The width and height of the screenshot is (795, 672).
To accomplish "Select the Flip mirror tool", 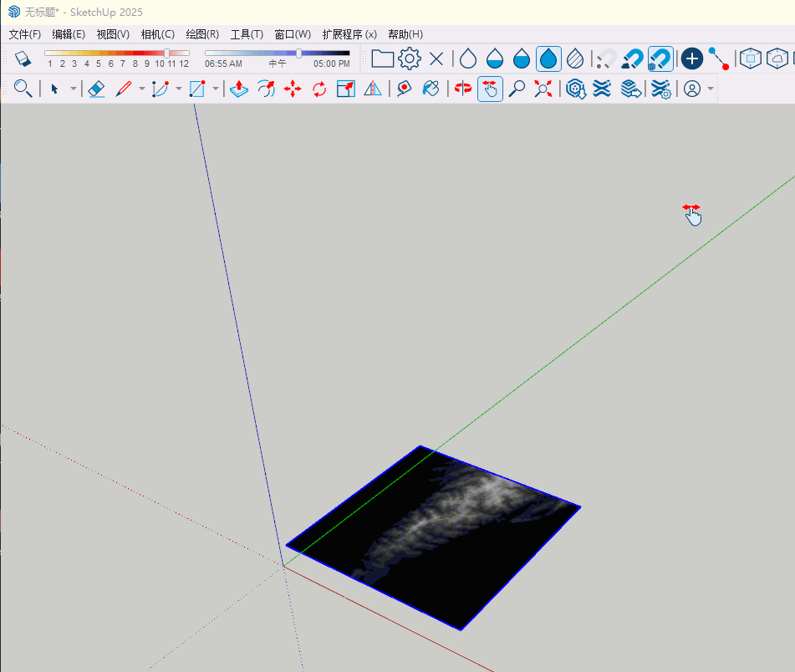I will [x=373, y=89].
